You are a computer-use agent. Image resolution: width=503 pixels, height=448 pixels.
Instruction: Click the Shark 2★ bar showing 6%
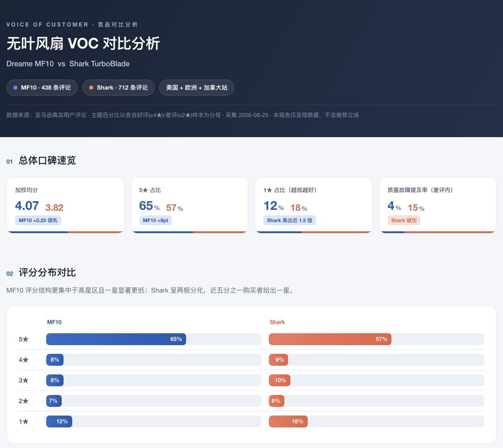(277, 401)
